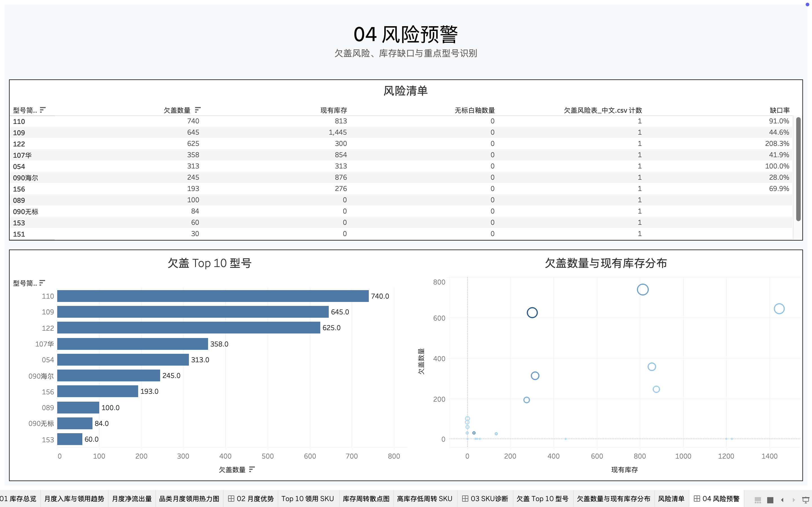
Task: Switch to 02 月度优势 dashboard tab
Action: [x=251, y=499]
